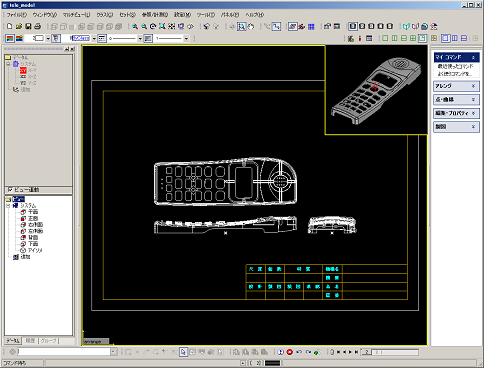
Task: Select the 正面 view tree item
Action: [x=33, y=218]
